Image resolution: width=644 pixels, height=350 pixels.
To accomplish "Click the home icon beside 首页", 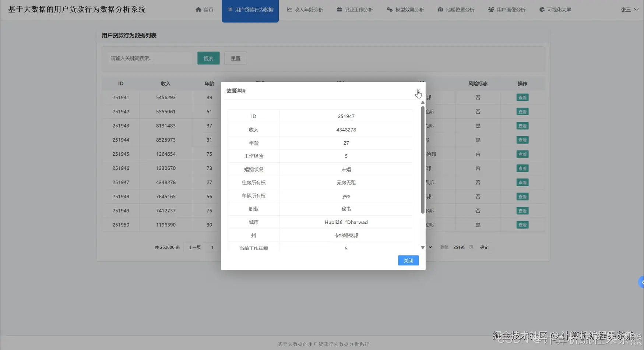I will click(x=198, y=10).
